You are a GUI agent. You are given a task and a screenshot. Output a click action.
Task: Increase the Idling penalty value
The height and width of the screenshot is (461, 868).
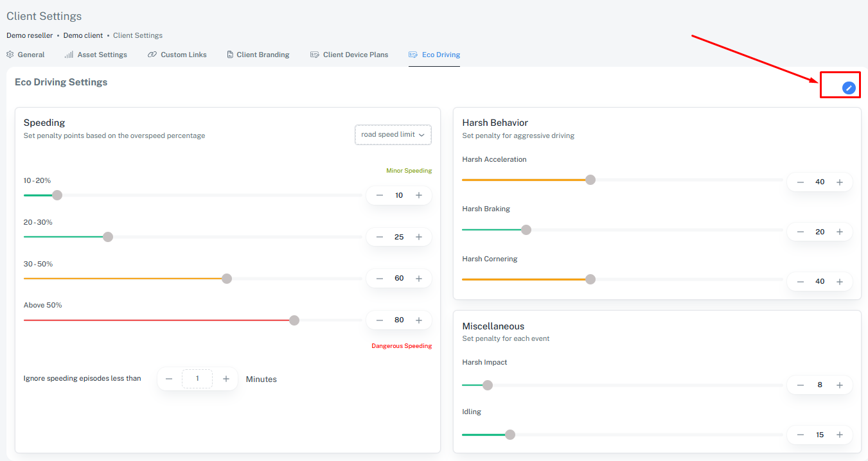pos(839,435)
